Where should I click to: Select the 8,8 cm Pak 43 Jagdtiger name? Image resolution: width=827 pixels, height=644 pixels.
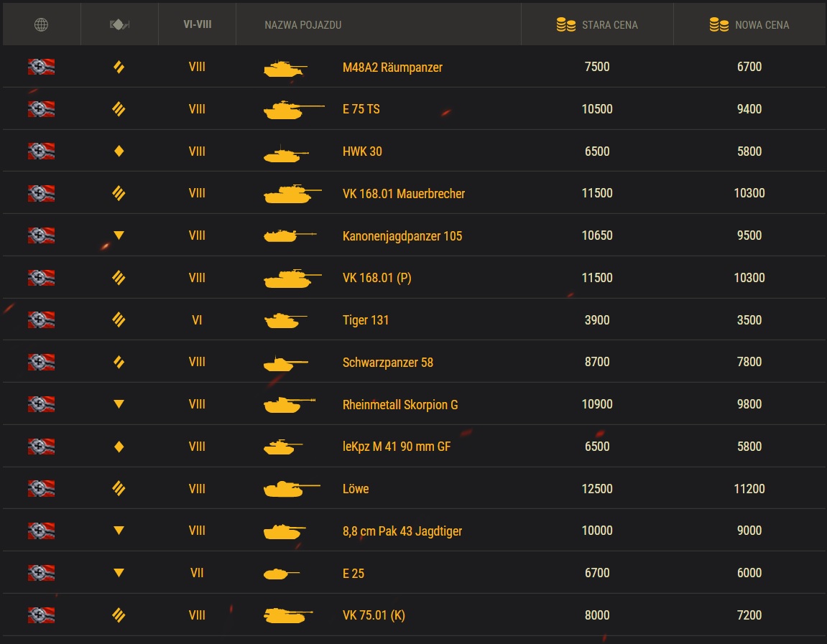[402, 531]
